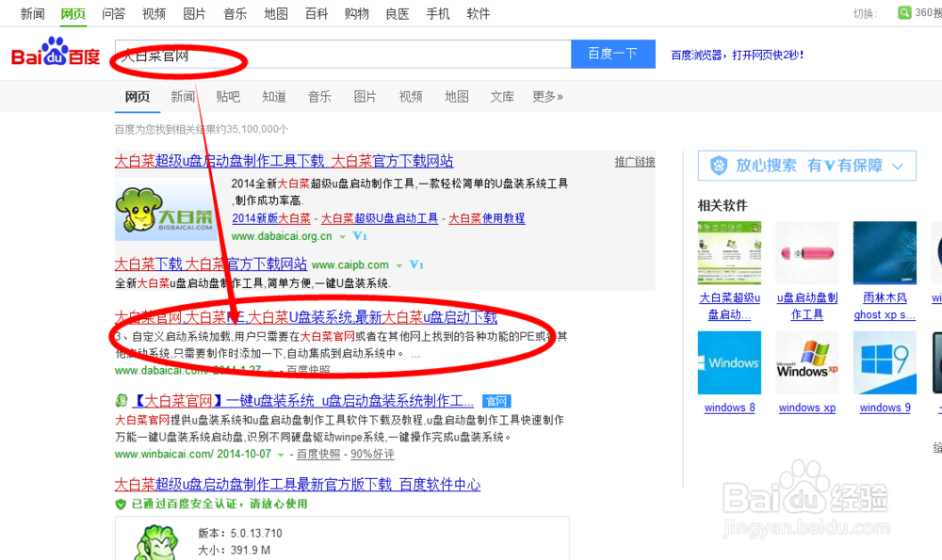Open the Windows 9 thumbnail
This screenshot has width=942, height=560.
tap(885, 362)
